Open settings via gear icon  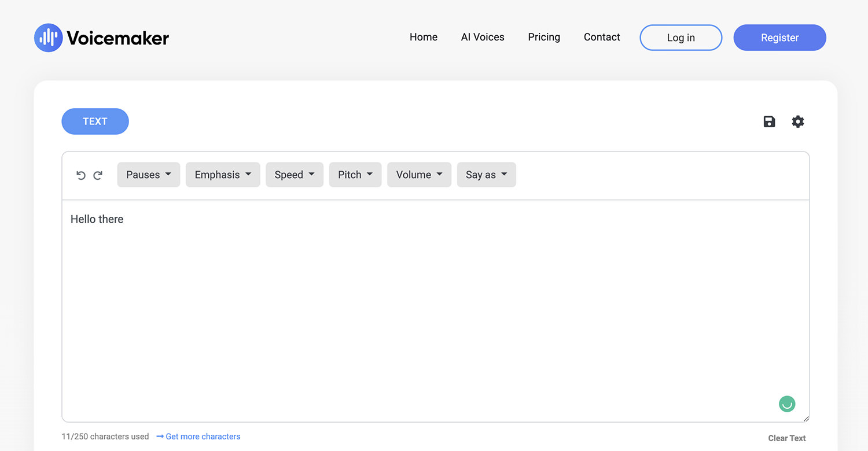coord(798,121)
